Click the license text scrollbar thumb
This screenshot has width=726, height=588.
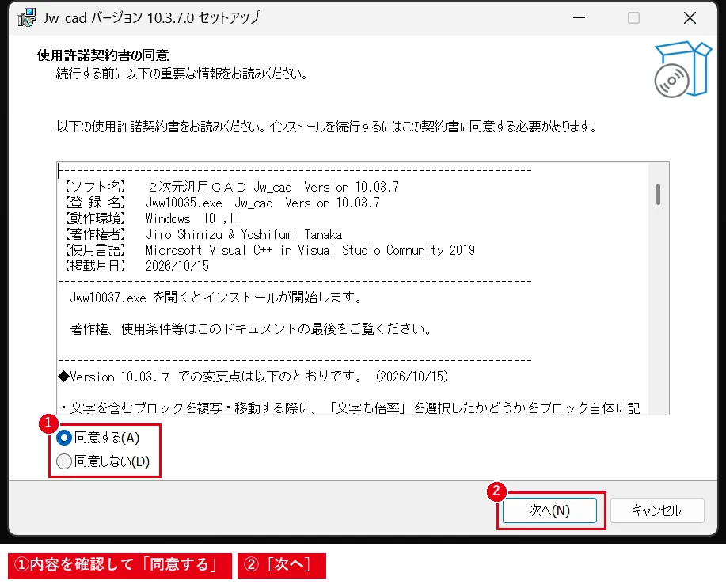tap(658, 194)
